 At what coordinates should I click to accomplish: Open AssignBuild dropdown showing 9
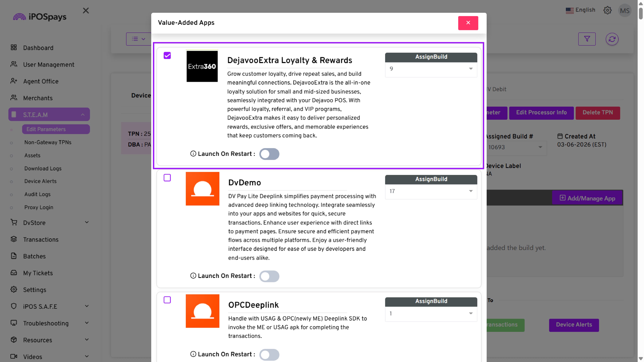tap(431, 69)
